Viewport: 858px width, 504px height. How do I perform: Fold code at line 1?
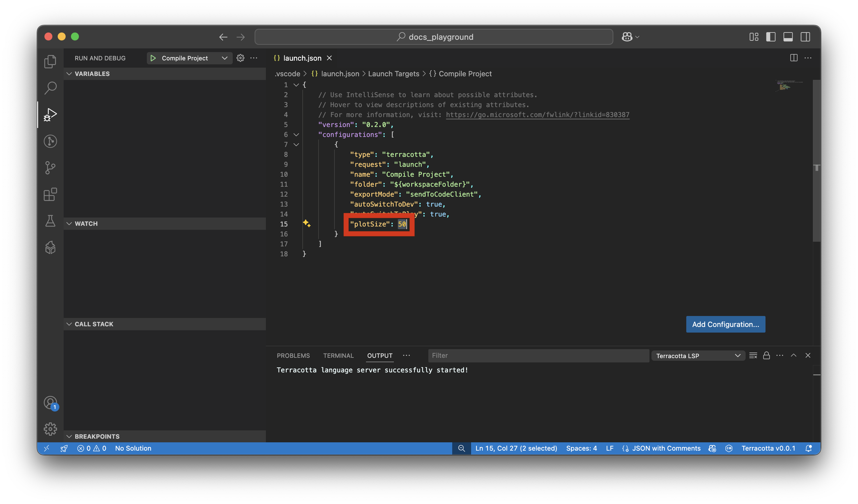pos(296,85)
